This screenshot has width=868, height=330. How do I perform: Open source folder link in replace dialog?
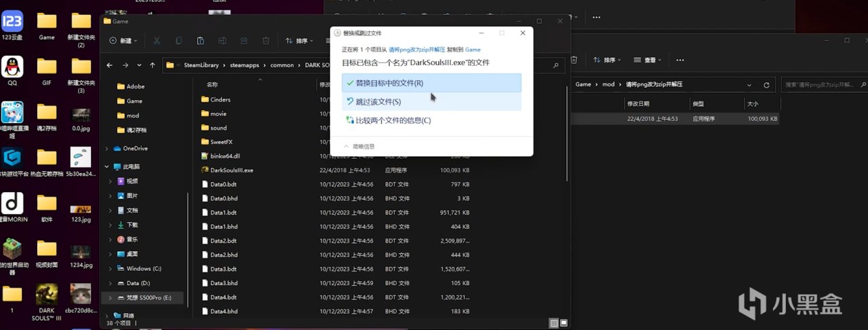(416, 50)
